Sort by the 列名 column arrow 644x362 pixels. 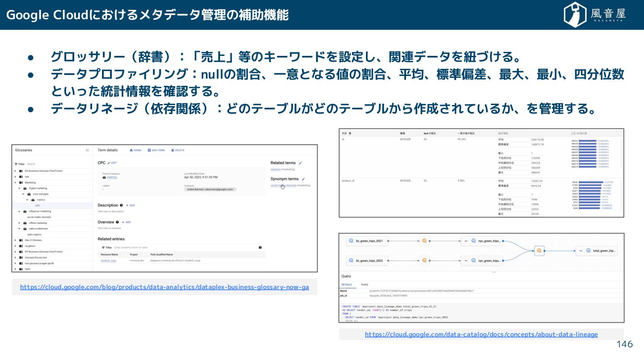coord(350,133)
